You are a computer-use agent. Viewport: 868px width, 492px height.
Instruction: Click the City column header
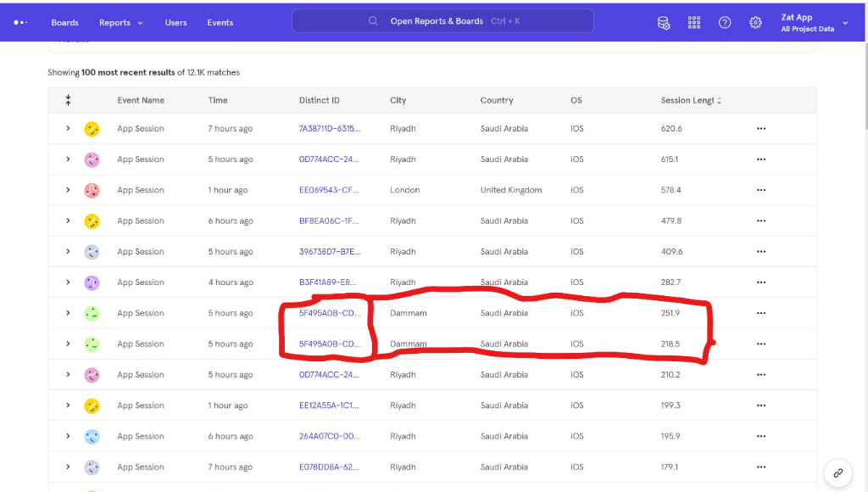(398, 100)
